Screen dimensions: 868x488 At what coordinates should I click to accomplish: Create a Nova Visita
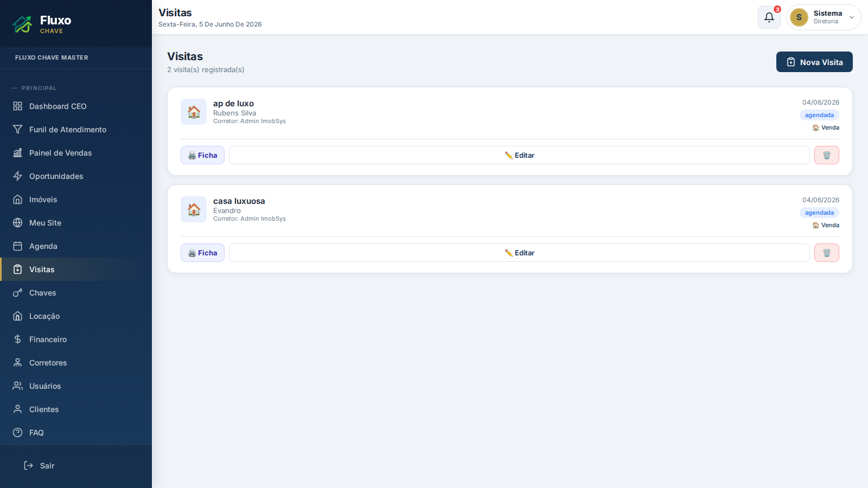click(814, 62)
